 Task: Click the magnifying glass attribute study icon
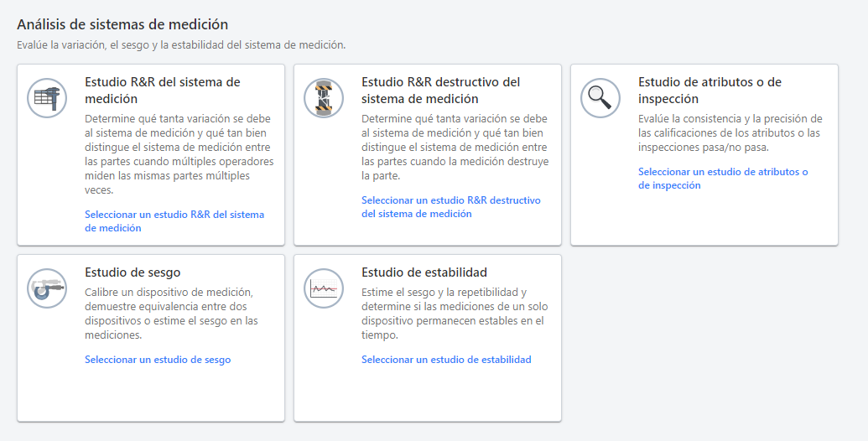coord(600,98)
